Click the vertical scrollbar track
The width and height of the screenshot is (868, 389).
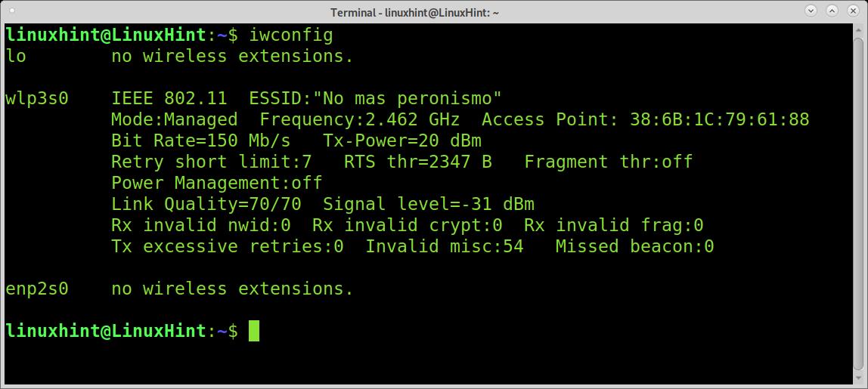click(x=859, y=205)
